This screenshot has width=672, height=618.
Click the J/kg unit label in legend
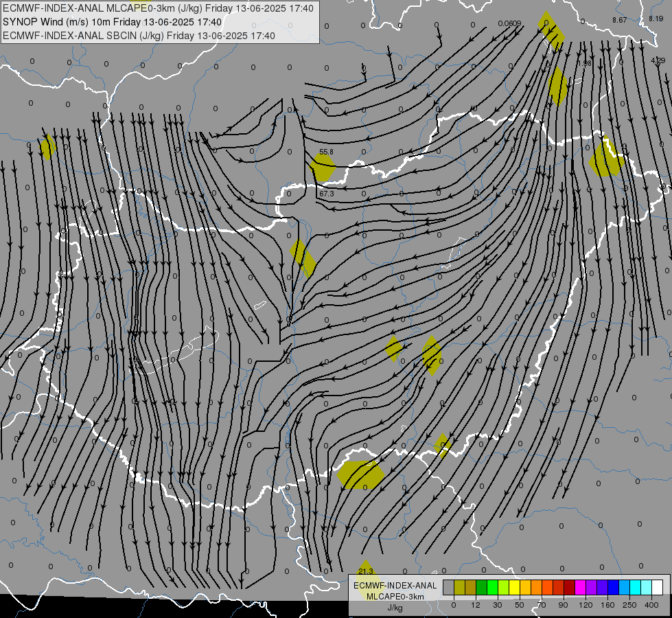tap(395, 608)
